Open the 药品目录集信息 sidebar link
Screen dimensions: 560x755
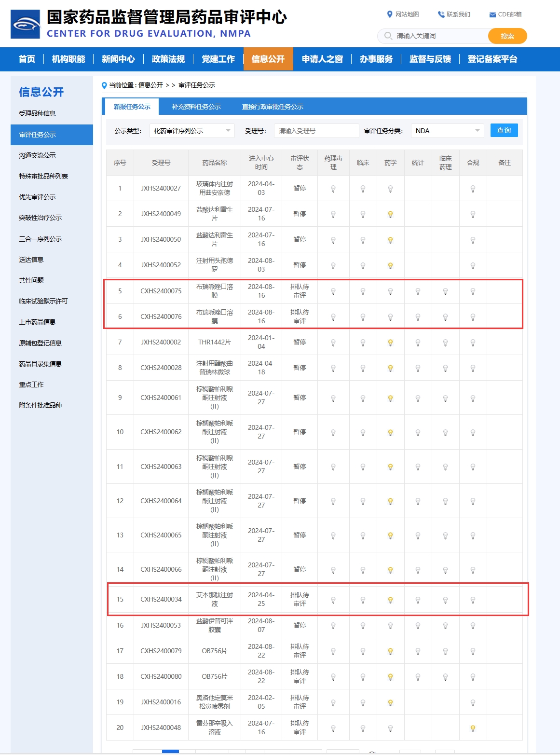point(41,364)
